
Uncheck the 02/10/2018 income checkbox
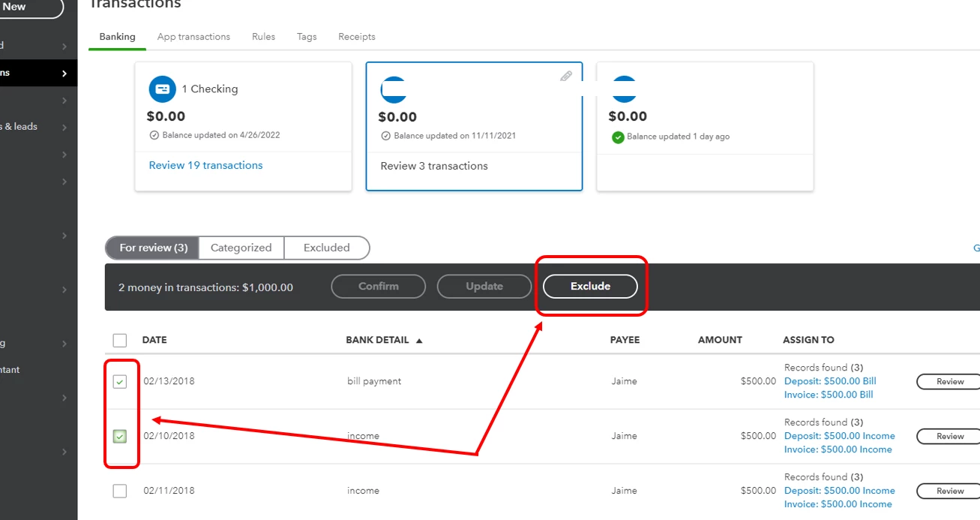click(x=120, y=436)
